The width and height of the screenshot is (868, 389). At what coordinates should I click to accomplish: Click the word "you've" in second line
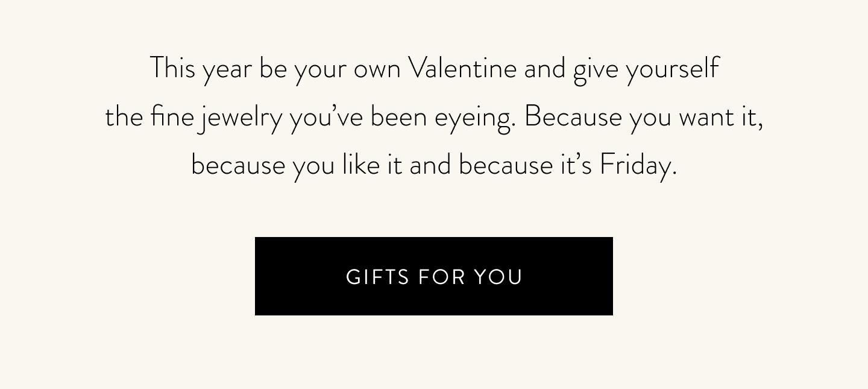pyautogui.click(x=326, y=118)
